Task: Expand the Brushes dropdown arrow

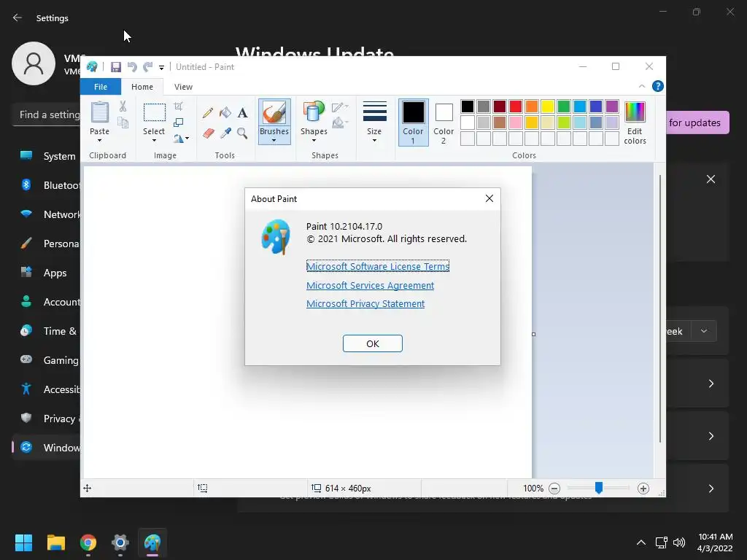Action: (274, 141)
